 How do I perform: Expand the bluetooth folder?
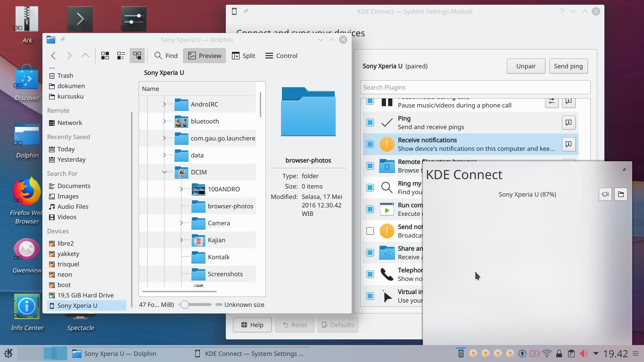tap(165, 121)
